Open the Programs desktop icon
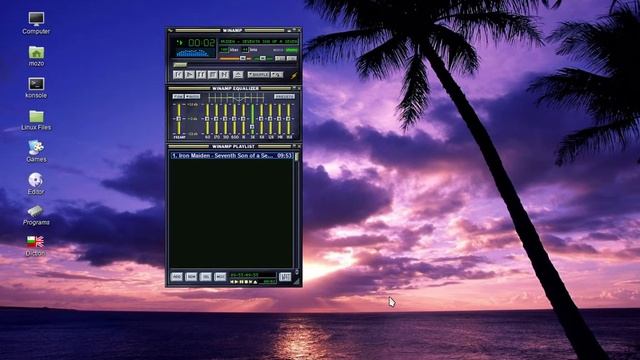This screenshot has width=640, height=360. [x=36, y=216]
